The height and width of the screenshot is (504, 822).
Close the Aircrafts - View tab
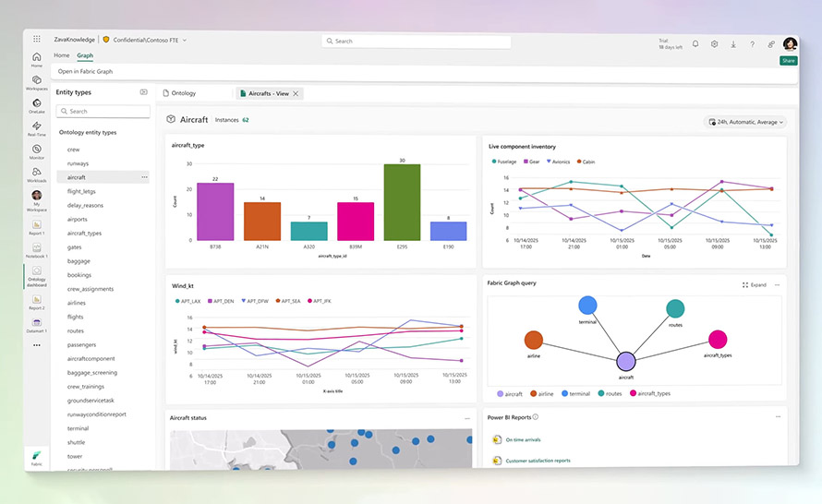click(x=296, y=93)
